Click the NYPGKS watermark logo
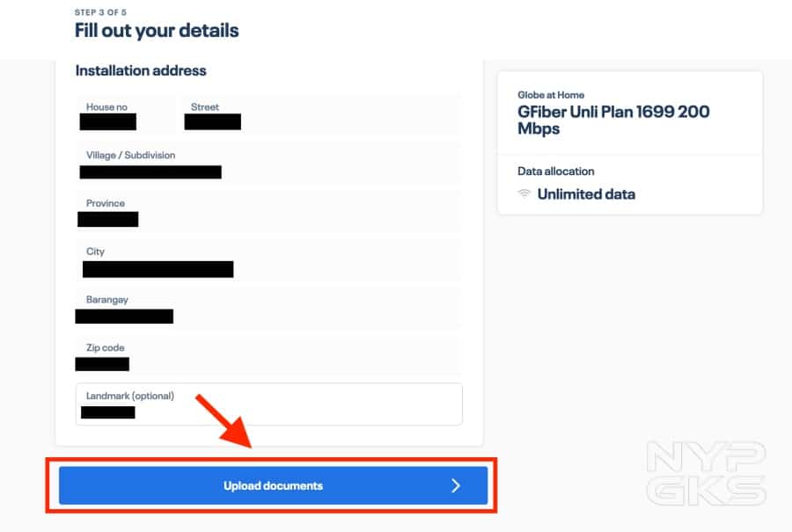The image size is (792, 532). (x=706, y=473)
